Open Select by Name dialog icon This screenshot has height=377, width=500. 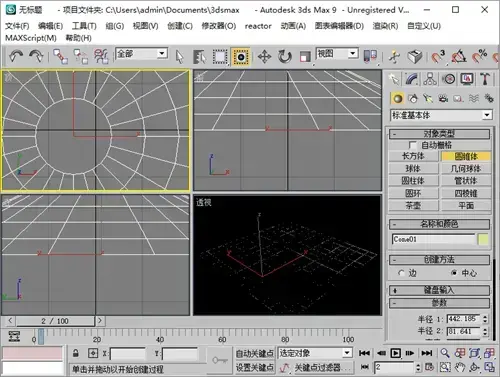[200, 57]
